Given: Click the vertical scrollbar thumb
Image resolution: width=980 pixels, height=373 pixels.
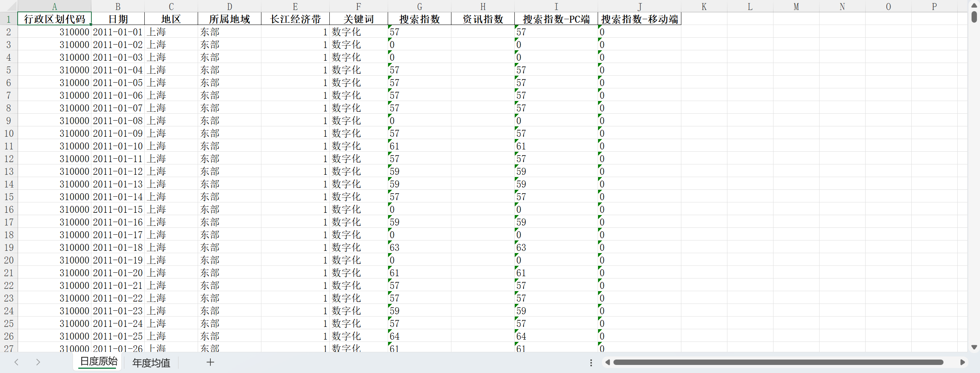Looking at the screenshot, I should coord(974,17).
